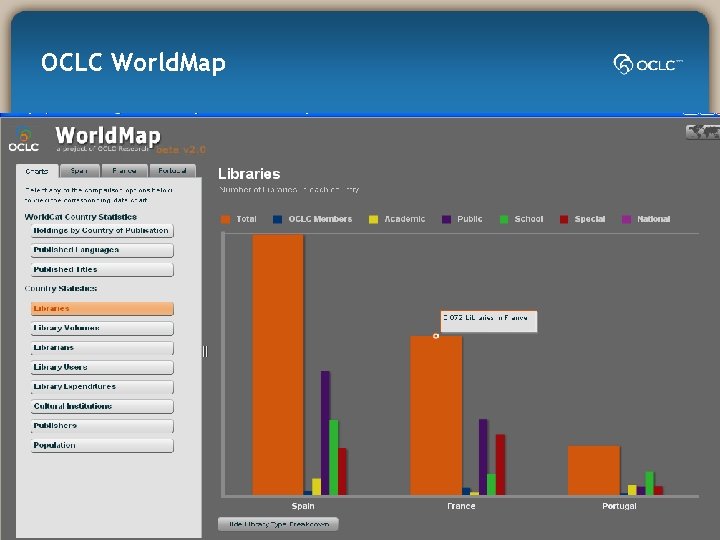The width and height of the screenshot is (720, 540).
Task: Click the Hide Library Type Breakdown button
Action: (278, 524)
